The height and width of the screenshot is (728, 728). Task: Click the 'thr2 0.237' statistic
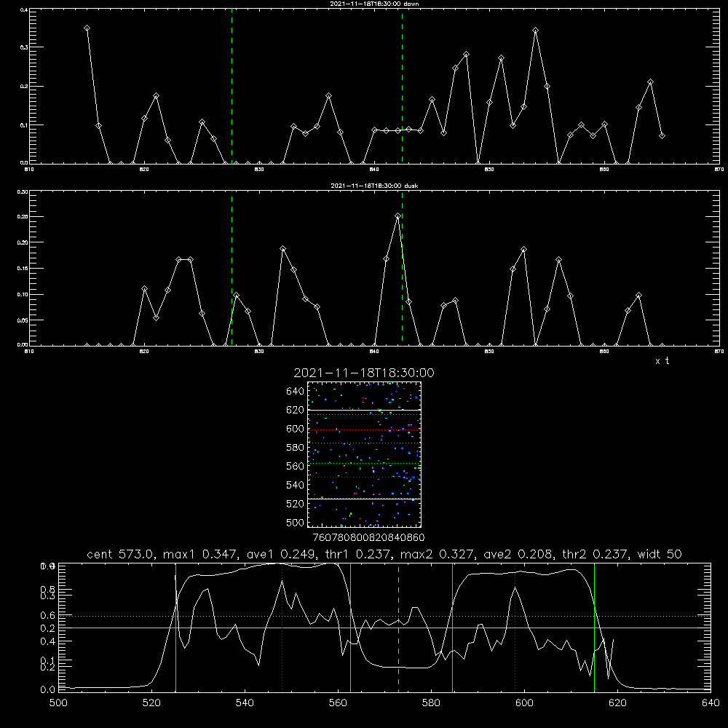click(596, 554)
